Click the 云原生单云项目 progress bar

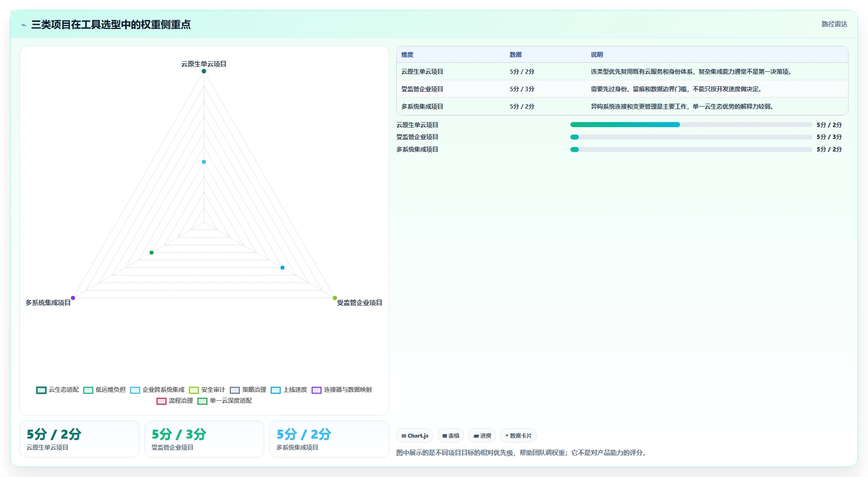[x=691, y=125]
